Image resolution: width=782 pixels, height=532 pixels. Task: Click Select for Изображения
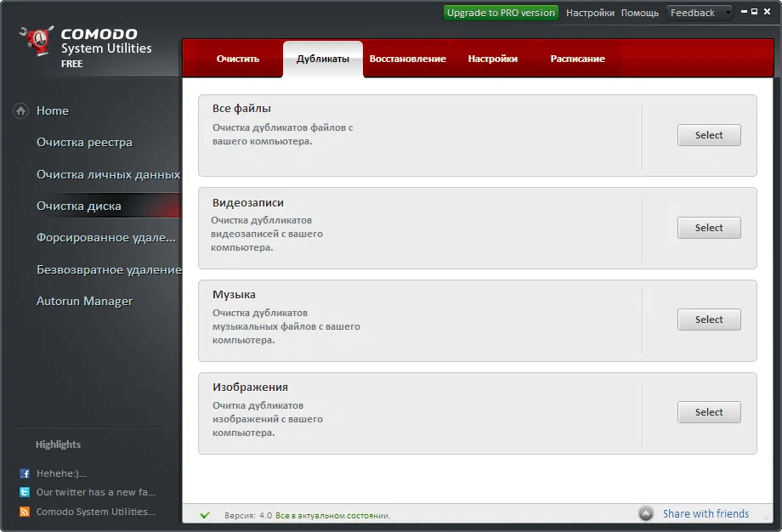(709, 412)
